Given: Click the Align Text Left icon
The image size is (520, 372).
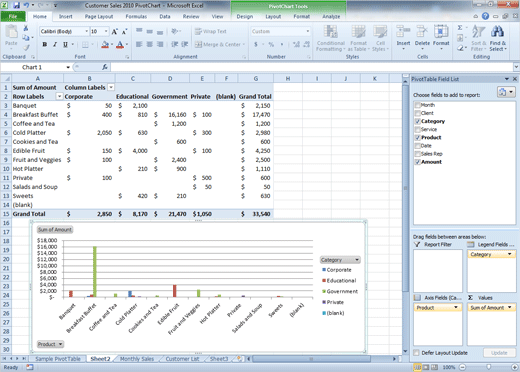Looking at the screenshot, I should (x=139, y=44).
